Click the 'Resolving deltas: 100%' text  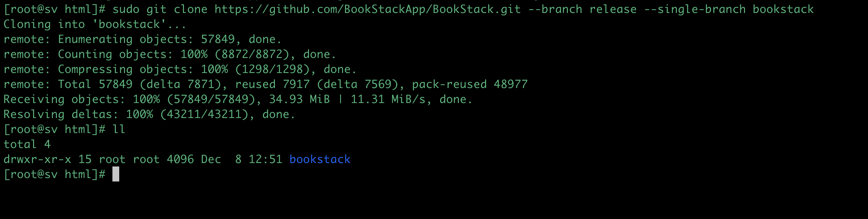(x=78, y=114)
